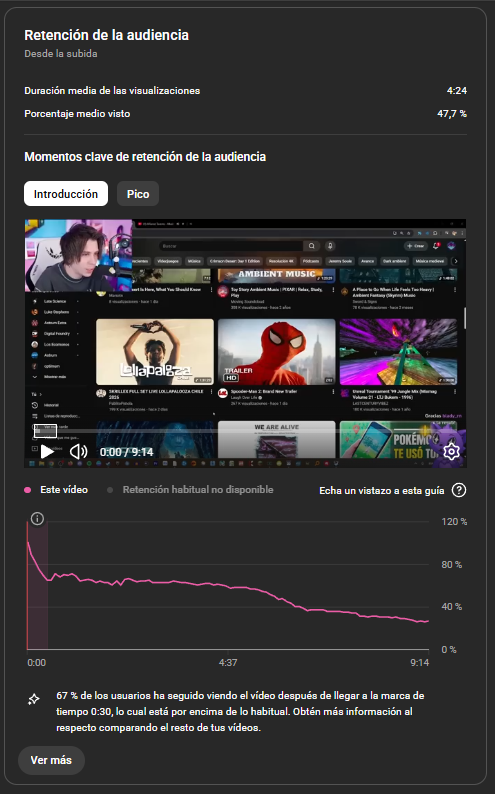
Task: Click the '120 %' axis label
Action: coord(454,522)
